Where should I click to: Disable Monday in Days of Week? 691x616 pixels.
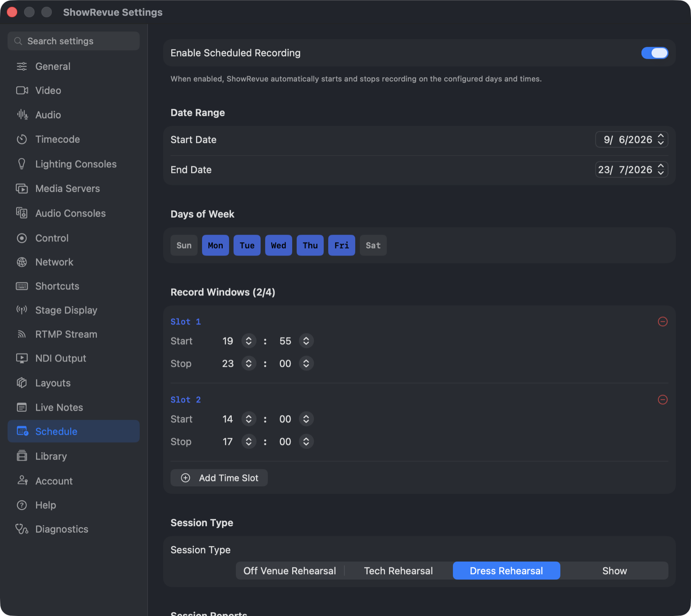tap(215, 245)
